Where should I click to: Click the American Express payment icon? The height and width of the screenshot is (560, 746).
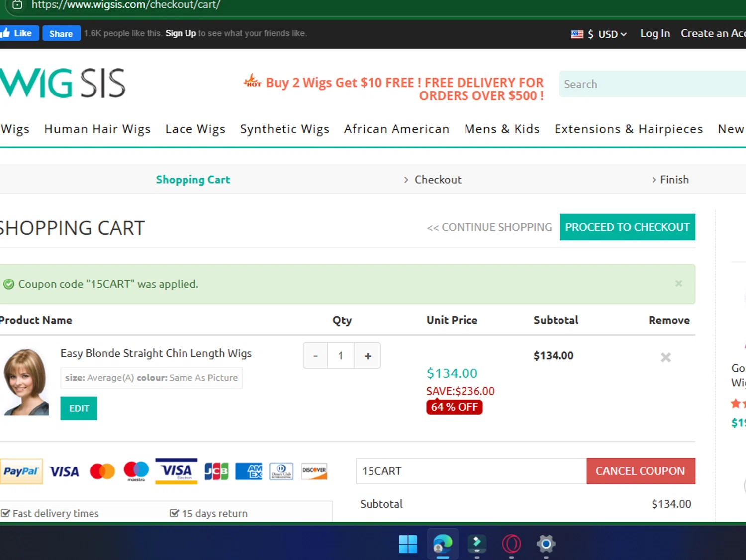pos(249,471)
